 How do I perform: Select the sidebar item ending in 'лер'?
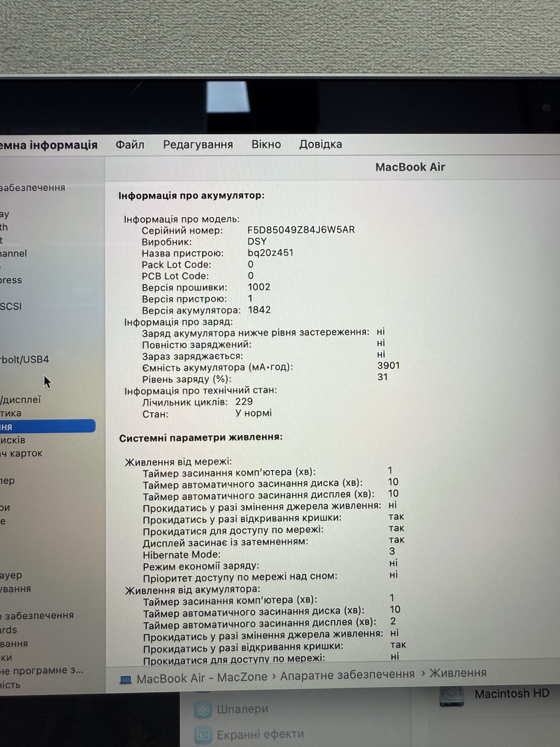coord(7,481)
